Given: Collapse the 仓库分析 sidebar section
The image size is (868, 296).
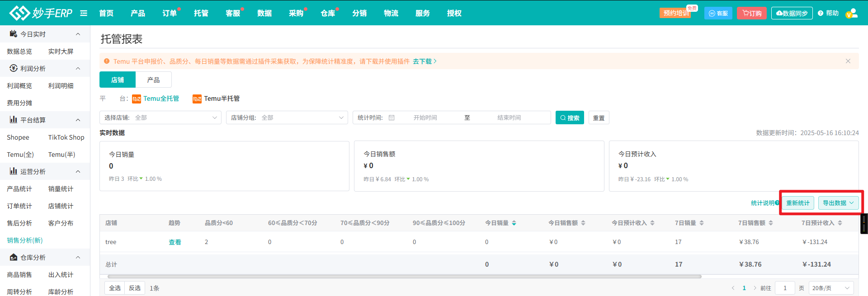Looking at the screenshot, I should tap(78, 257).
